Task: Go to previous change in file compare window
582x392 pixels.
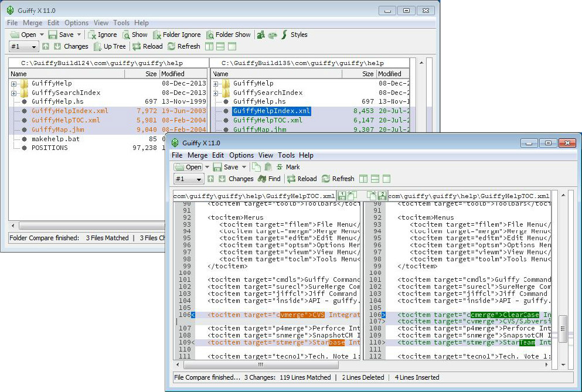Action: (211, 179)
